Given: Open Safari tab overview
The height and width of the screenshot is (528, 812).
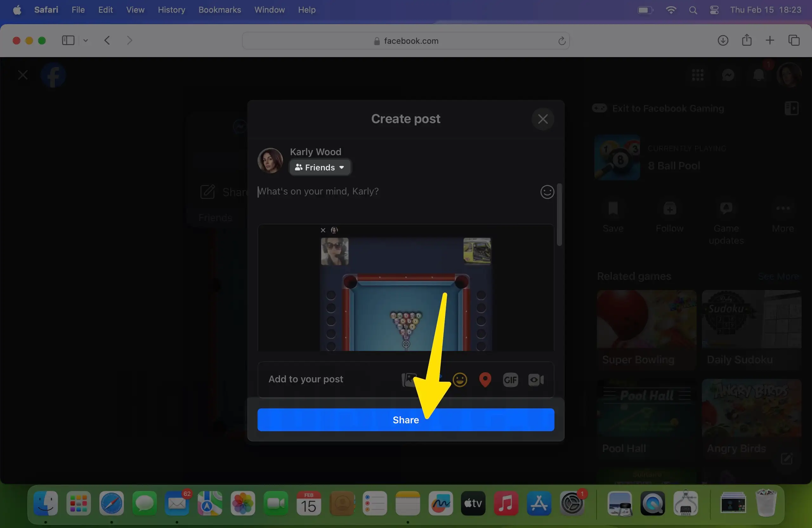Looking at the screenshot, I should [794, 41].
